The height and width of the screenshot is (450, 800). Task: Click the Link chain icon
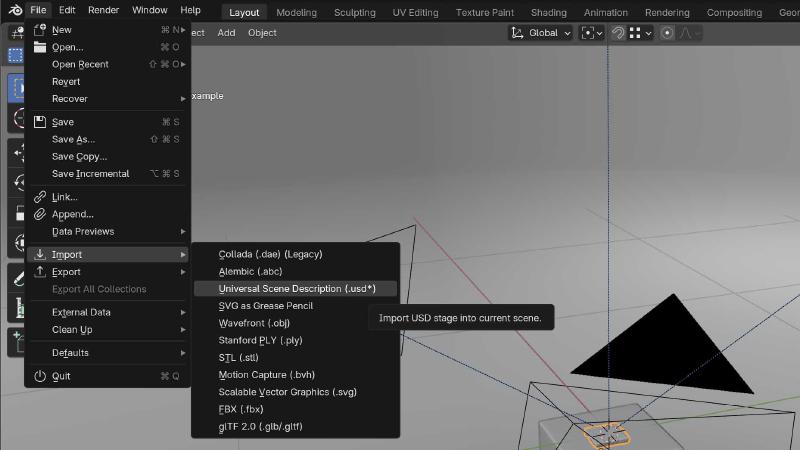pos(40,197)
